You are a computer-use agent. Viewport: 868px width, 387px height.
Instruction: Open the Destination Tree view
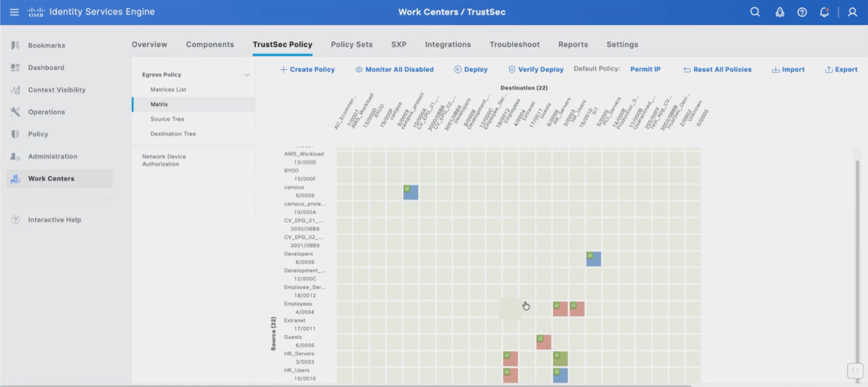tap(173, 134)
